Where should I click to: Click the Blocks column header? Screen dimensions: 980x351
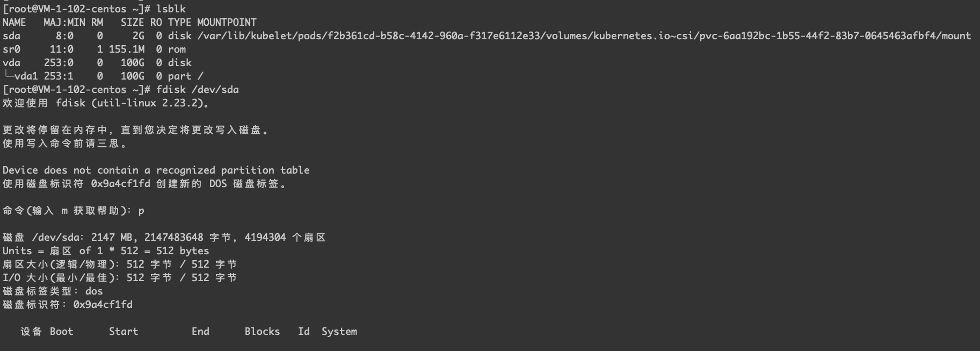[262, 332]
